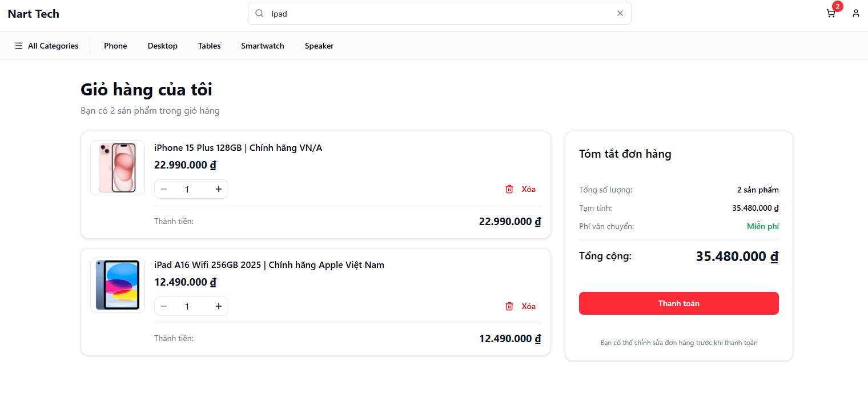Click the iPad A16 product thumbnail

(117, 284)
